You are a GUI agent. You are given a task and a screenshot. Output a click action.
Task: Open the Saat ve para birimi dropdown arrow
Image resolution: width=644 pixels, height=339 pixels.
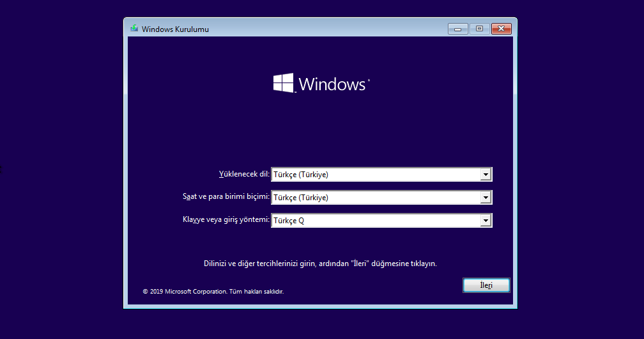[486, 198]
